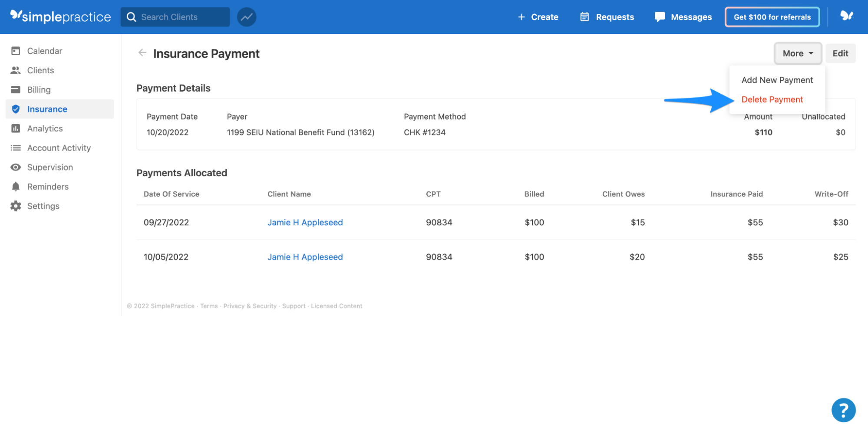The width and height of the screenshot is (868, 434).
Task: Click Get $100 for referrals button
Action: point(772,17)
